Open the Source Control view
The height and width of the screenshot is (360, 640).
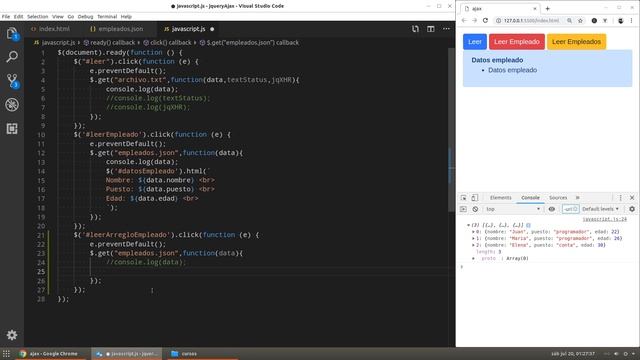tap(12, 80)
